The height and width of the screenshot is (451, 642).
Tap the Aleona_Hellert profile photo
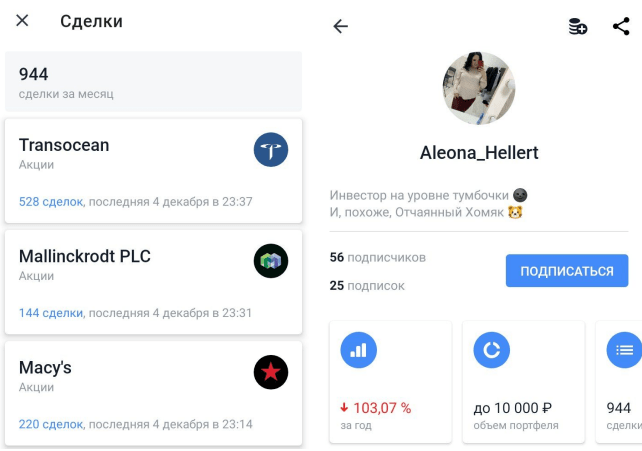click(x=479, y=88)
